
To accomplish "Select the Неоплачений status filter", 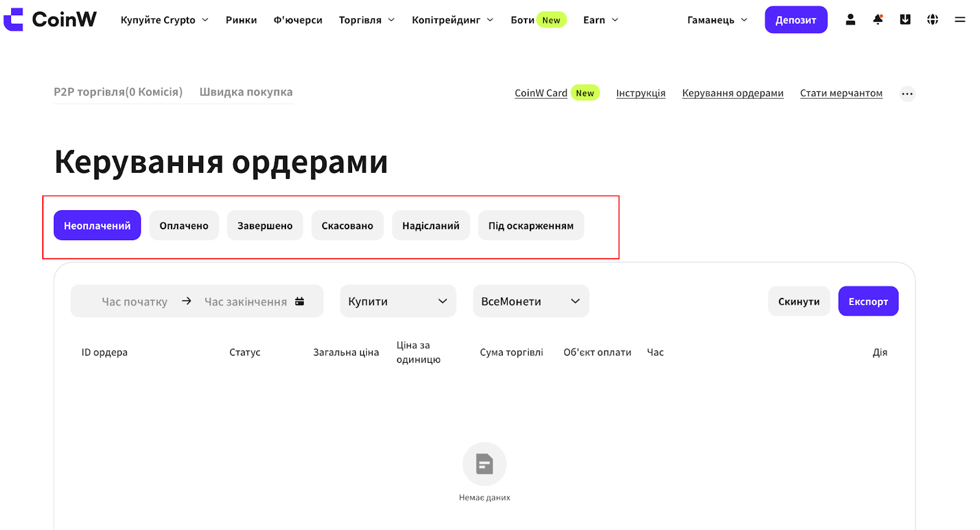I will (97, 225).
